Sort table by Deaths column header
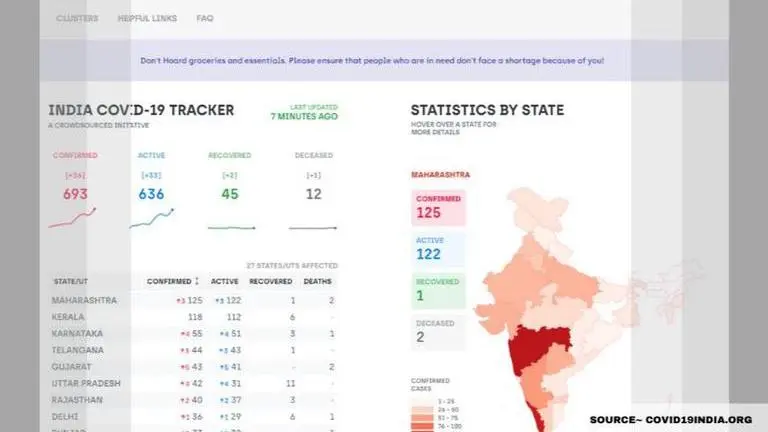 (317, 281)
